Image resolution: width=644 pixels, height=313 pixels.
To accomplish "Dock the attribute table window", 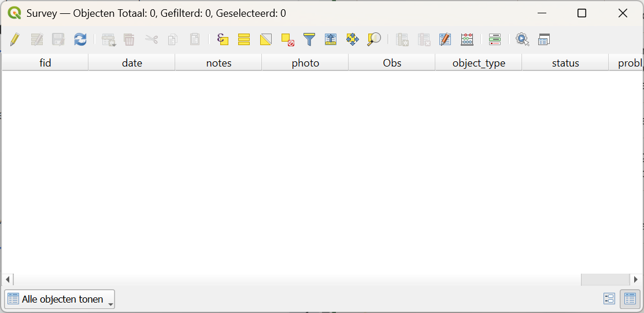I will tap(544, 39).
